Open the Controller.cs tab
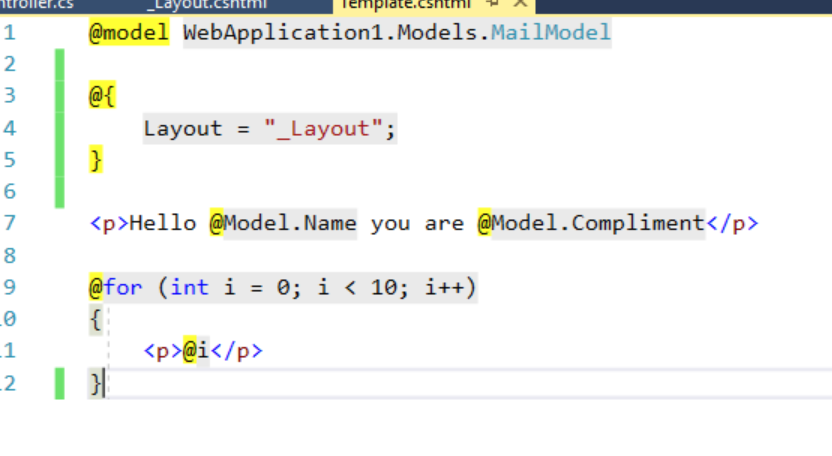Screen dimensions: 832x456 (x=36, y=5)
